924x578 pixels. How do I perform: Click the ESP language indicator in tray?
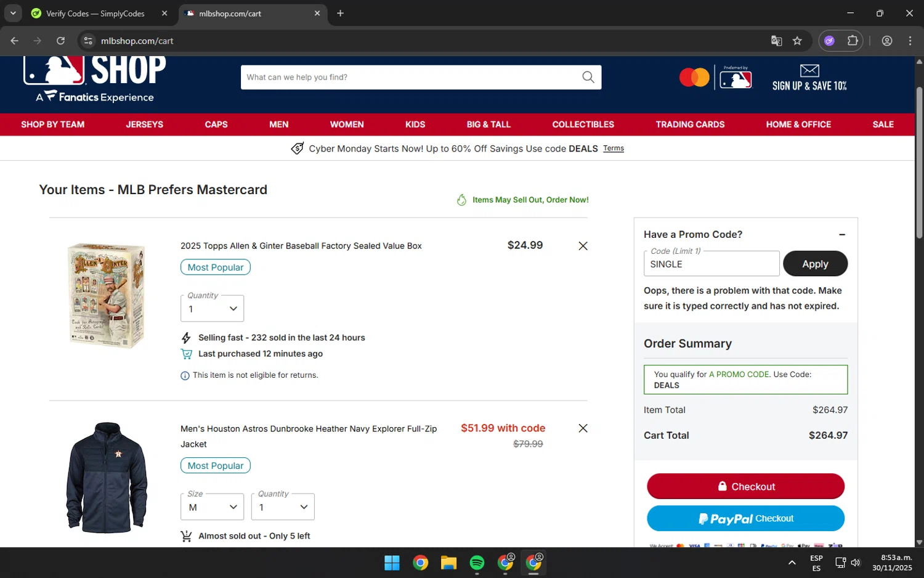(x=816, y=563)
